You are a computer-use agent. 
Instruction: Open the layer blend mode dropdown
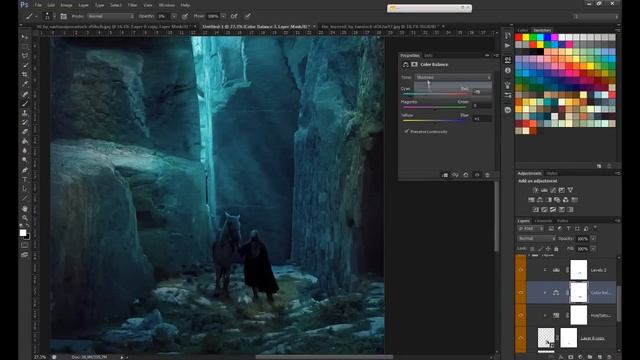536,238
